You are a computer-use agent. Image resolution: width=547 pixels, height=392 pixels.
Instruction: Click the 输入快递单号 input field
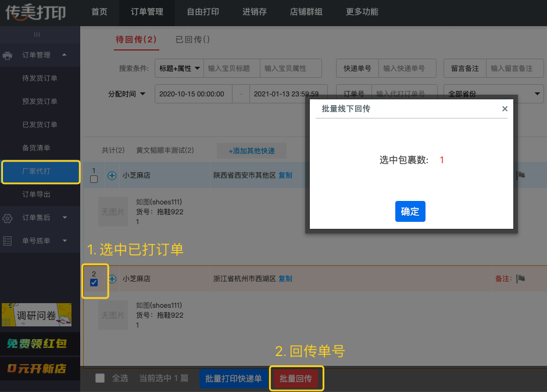pyautogui.click(x=407, y=68)
